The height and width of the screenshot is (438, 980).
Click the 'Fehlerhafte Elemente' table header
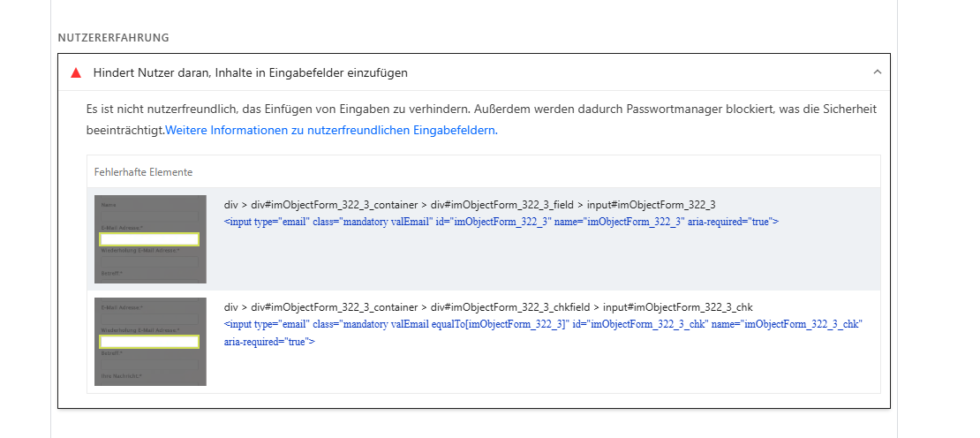coord(143,172)
